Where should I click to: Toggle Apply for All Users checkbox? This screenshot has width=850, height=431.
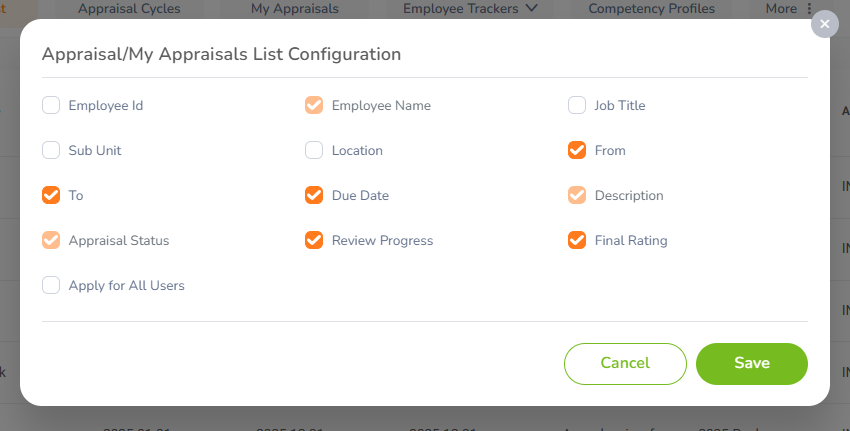[x=51, y=285]
